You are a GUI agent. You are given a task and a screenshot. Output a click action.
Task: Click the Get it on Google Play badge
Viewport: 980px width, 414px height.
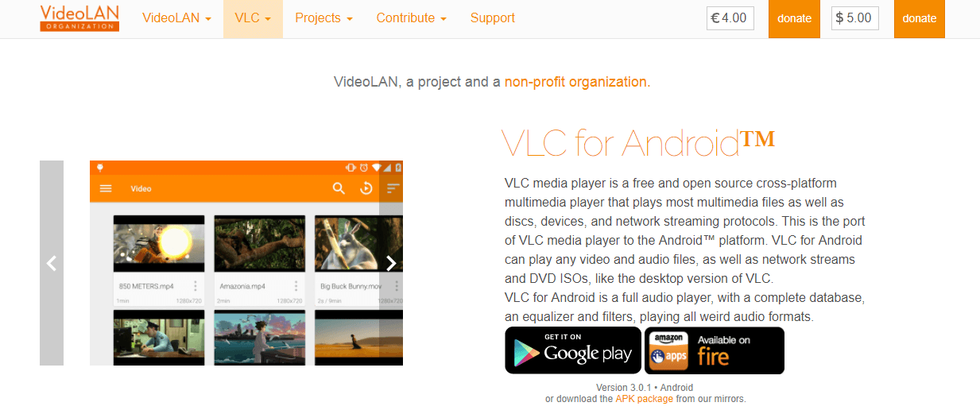pos(573,350)
